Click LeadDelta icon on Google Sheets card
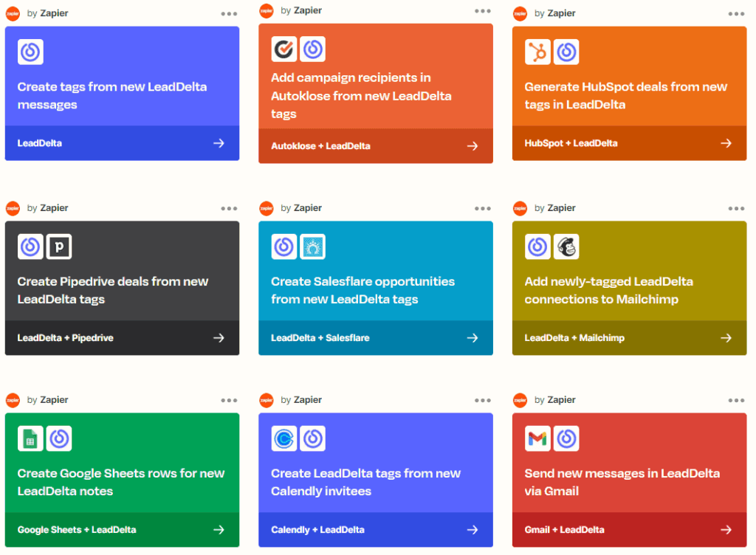This screenshot has width=756, height=555. 59,438
